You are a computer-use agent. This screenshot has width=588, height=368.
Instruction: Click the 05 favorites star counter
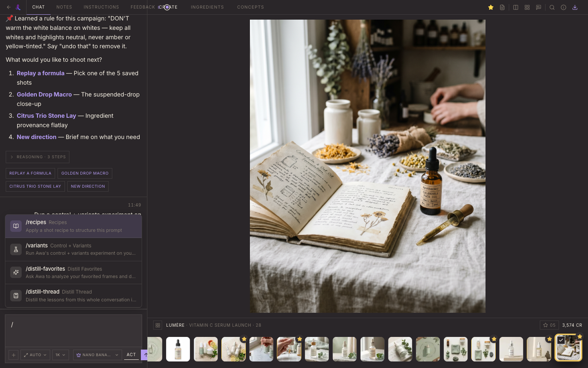(549, 325)
